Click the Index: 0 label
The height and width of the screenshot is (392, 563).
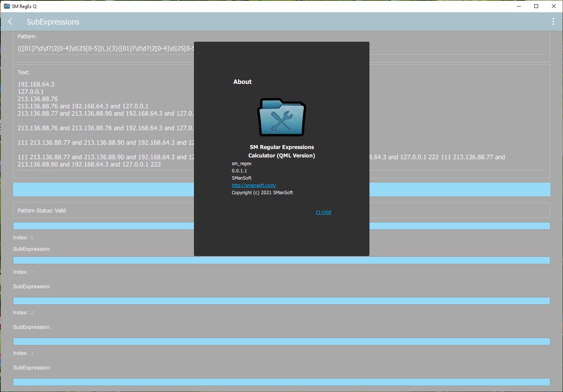23,237
